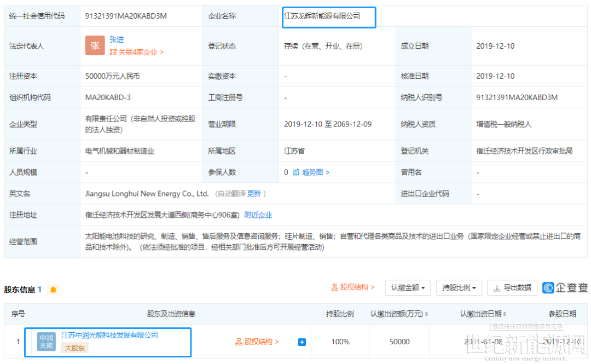Open legal representative 张进's profile link

coord(117,39)
